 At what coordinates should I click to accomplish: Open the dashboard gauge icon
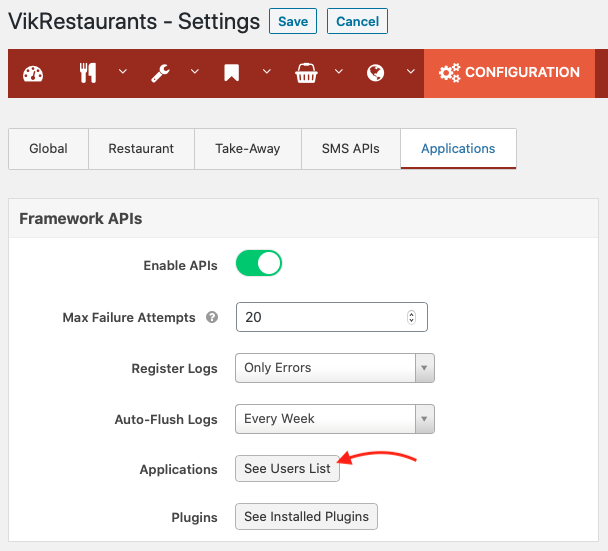point(33,73)
